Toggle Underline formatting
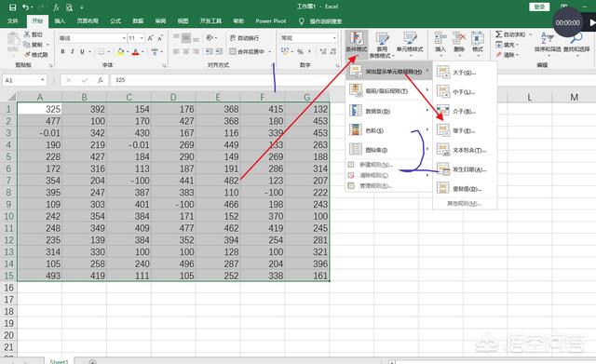 [x=82, y=51]
